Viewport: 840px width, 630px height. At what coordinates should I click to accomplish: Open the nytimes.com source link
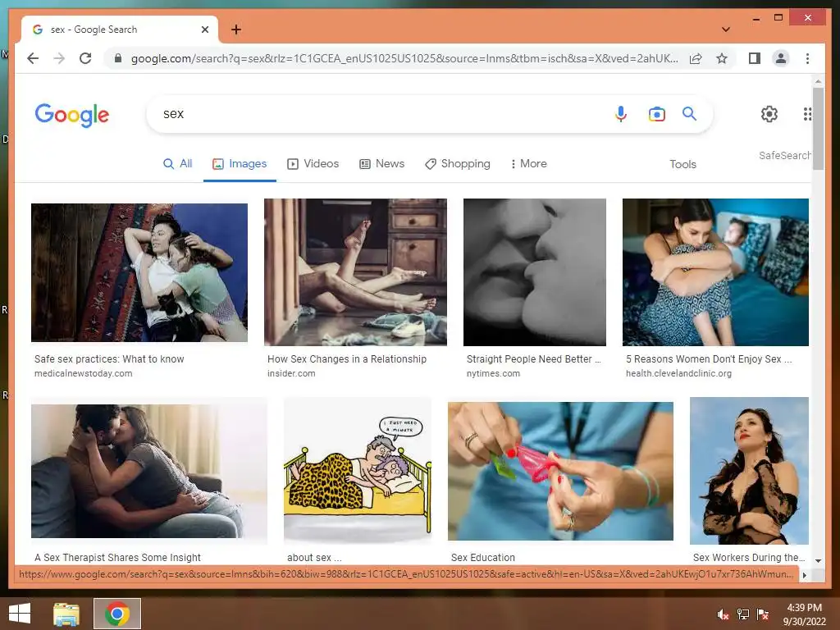coord(493,373)
